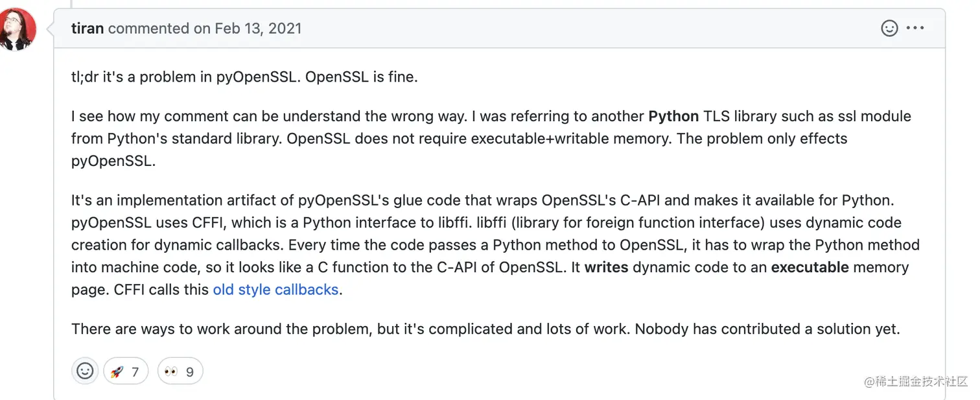980x400 pixels.
Task: Click the smiley reaction picker below comment
Action: (x=85, y=371)
